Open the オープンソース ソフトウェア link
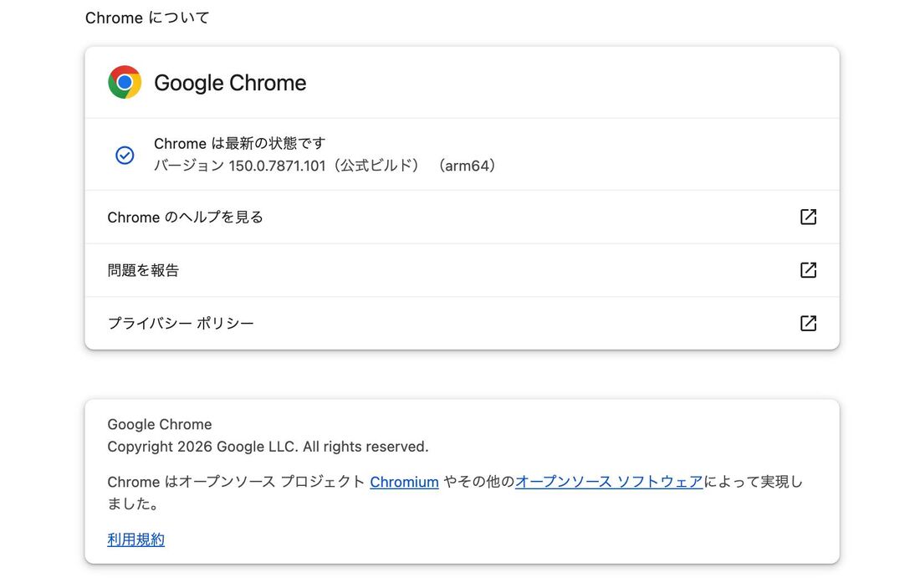This screenshot has height=588, width=920. pos(609,482)
